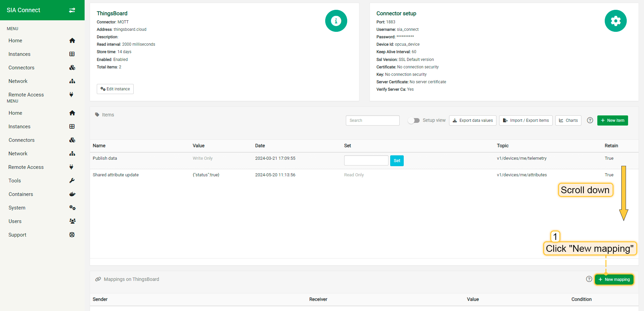The image size is (644, 311).
Task: Click the Set value input for Publish data
Action: [366, 161]
